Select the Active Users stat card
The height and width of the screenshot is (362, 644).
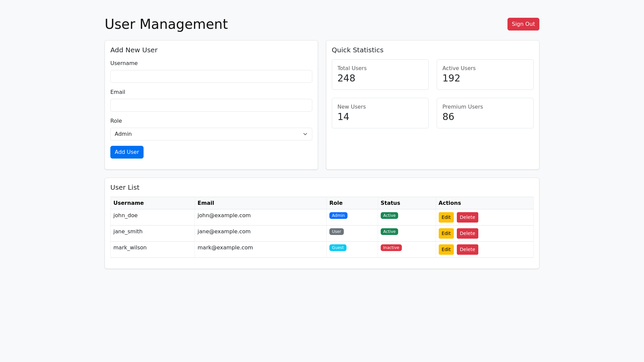[x=485, y=74]
